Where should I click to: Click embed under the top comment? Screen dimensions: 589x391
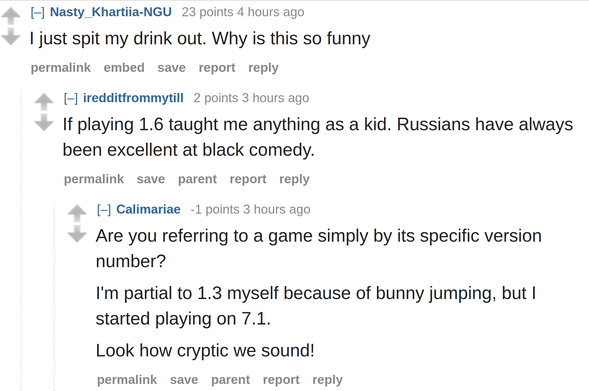124,68
